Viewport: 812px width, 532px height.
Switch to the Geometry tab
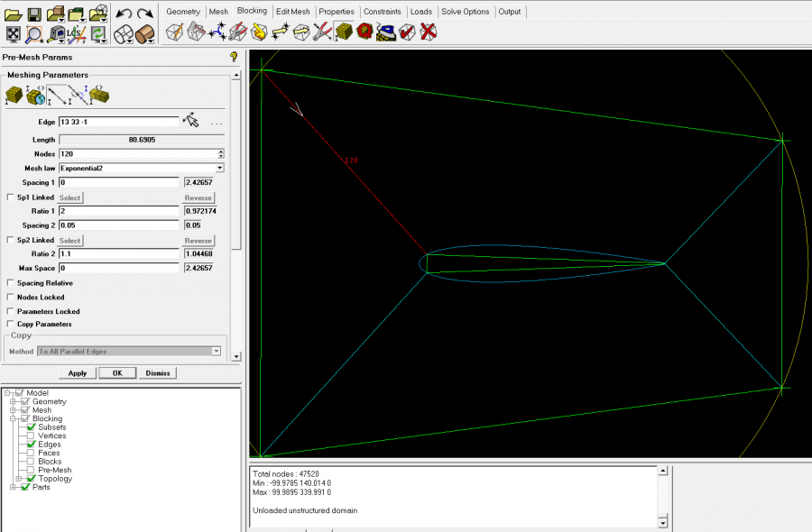[x=183, y=12]
